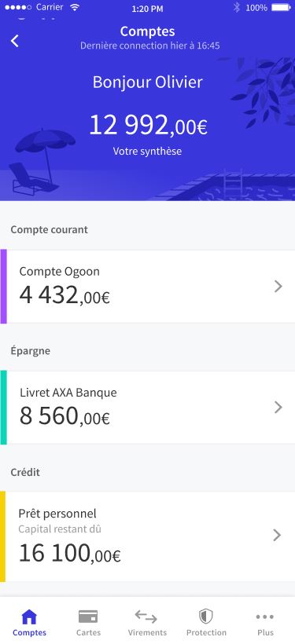Screen dimensions: 295x644
Task: Expand Livret AXA Banque chevron arrow
Action: (x=278, y=408)
